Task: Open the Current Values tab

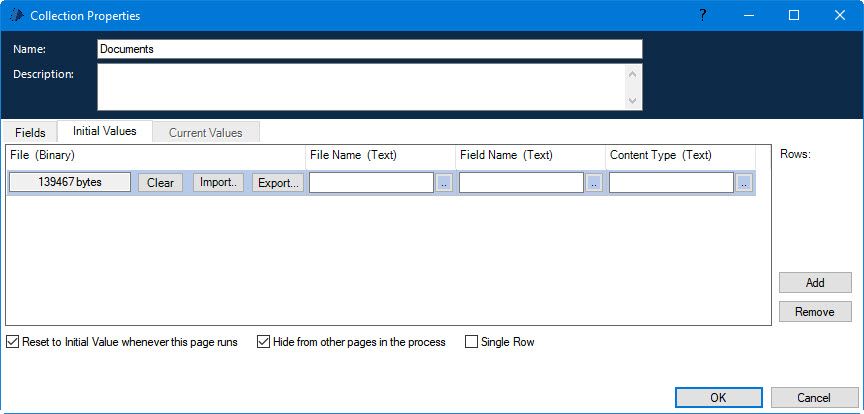Action: point(206,133)
